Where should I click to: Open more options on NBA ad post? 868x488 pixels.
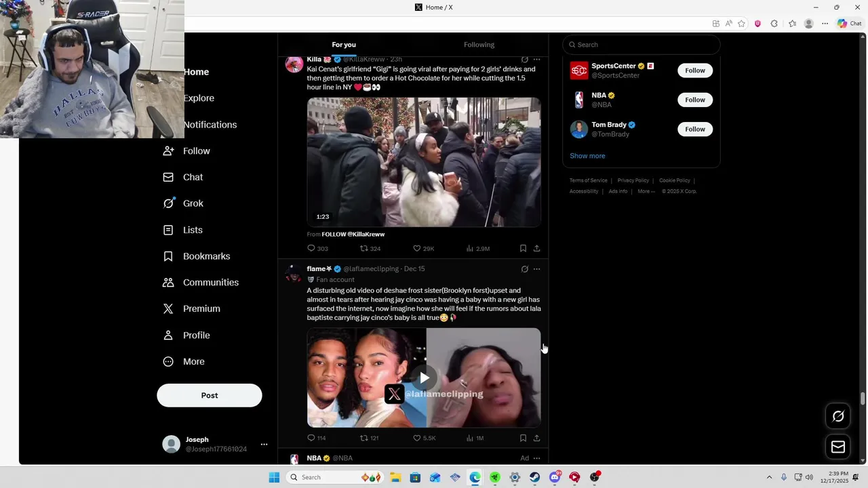click(536, 458)
